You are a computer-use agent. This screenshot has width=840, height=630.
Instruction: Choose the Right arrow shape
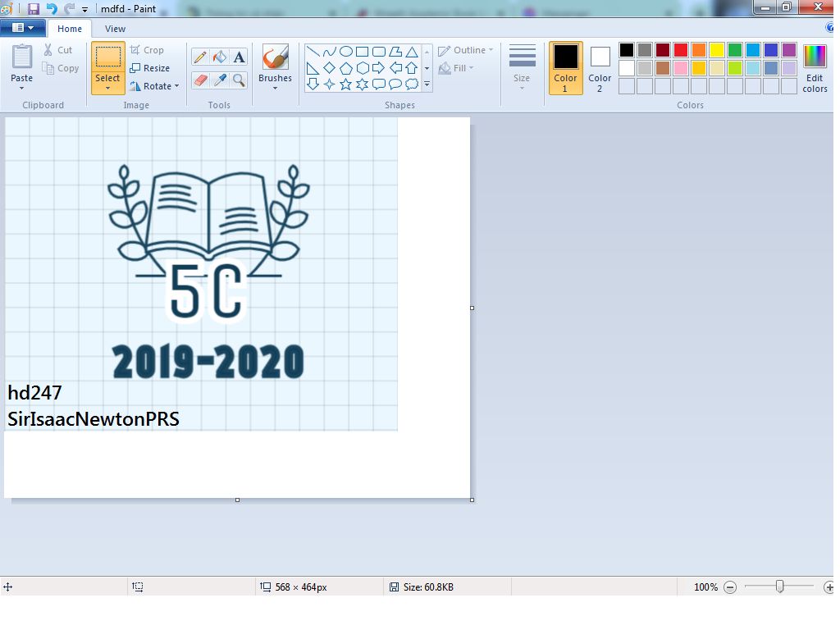point(379,68)
